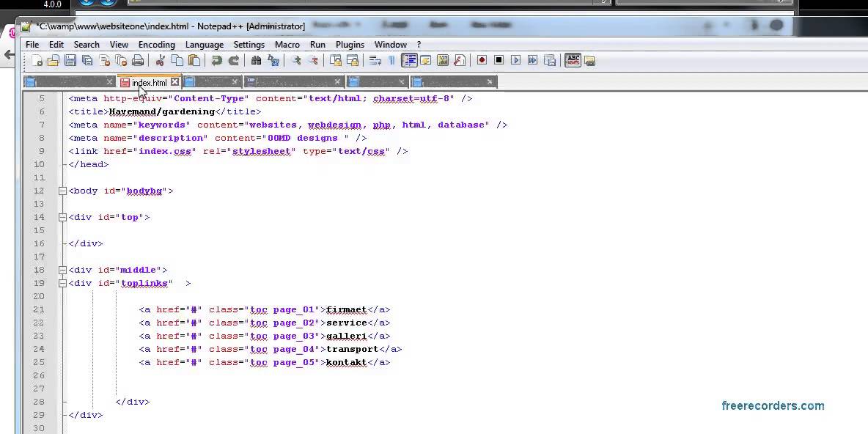The width and height of the screenshot is (868, 434).
Task: Click the Save file toolbar icon
Action: pos(70,61)
